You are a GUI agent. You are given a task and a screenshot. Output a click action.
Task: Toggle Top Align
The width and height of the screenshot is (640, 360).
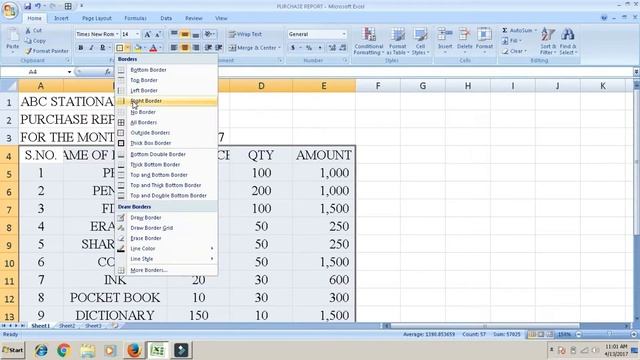(174, 34)
